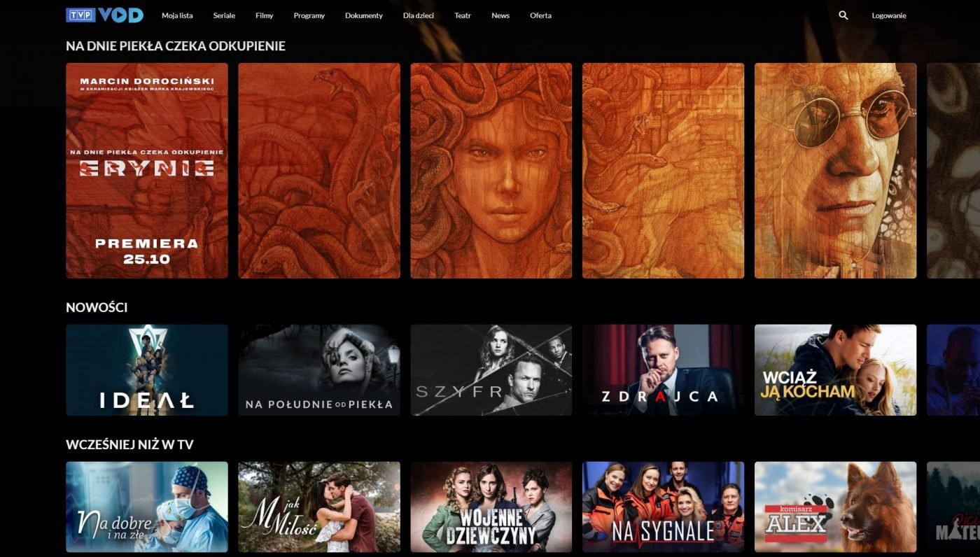
Task: Open the man with round glasses poster
Action: (835, 171)
